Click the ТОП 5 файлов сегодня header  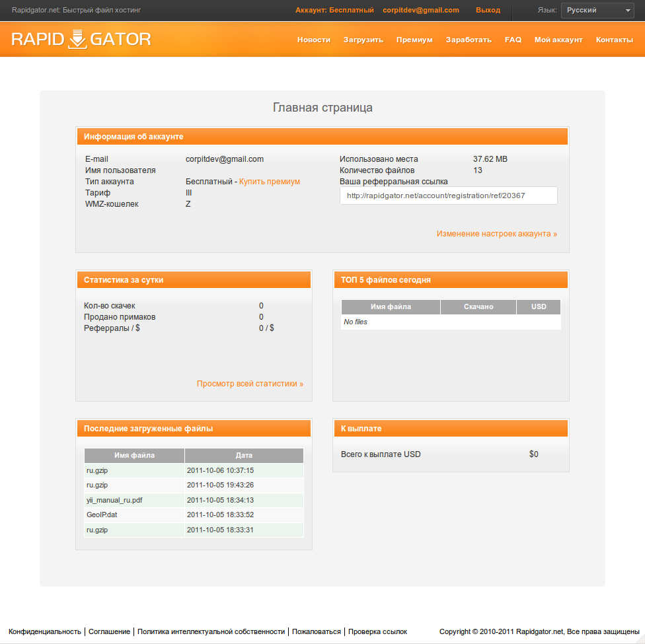click(451, 280)
